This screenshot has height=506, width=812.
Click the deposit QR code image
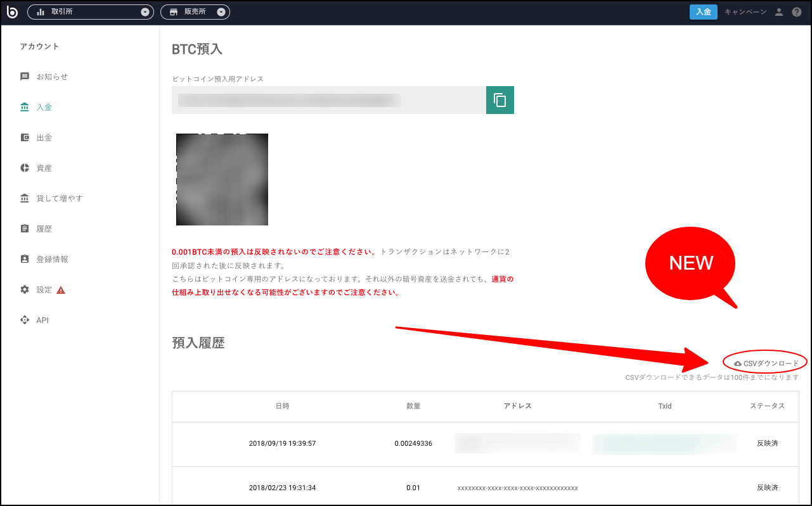(x=222, y=179)
